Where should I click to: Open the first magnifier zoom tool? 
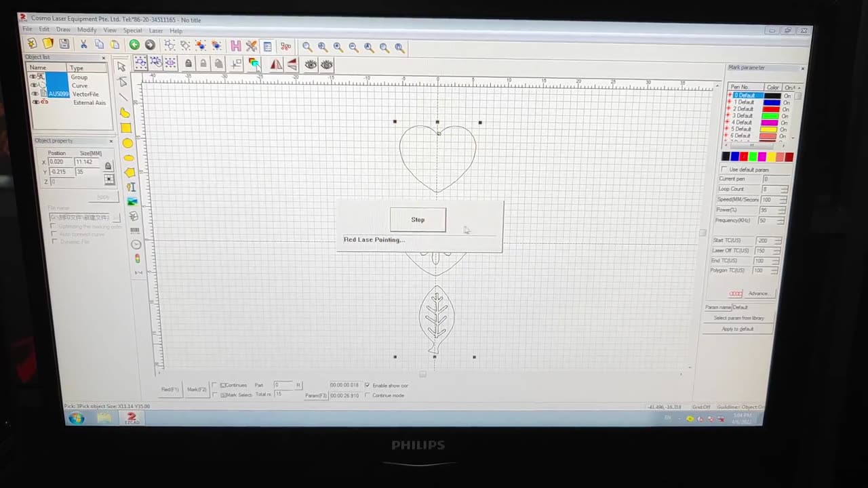pyautogui.click(x=307, y=47)
